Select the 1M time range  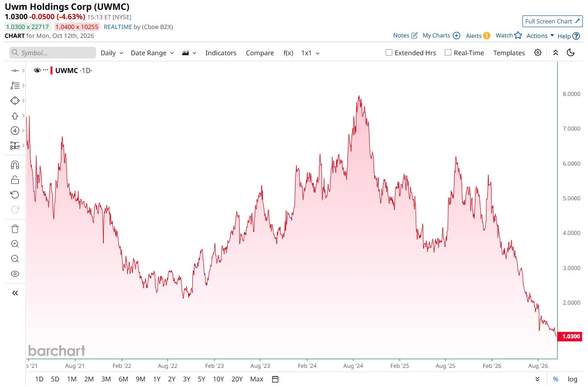[72, 379]
